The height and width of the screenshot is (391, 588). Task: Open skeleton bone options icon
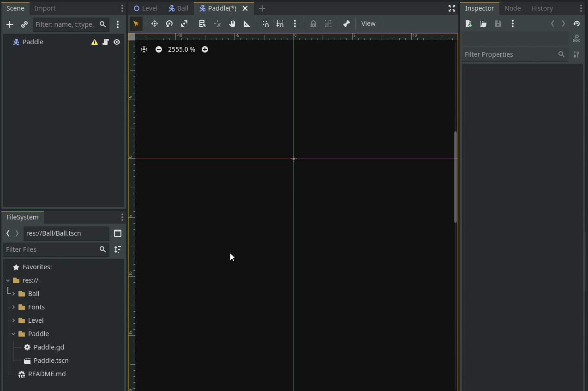[347, 24]
